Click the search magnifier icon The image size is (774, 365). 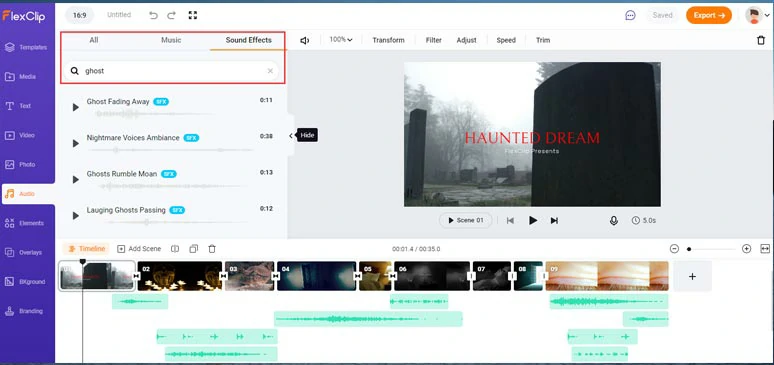click(75, 71)
